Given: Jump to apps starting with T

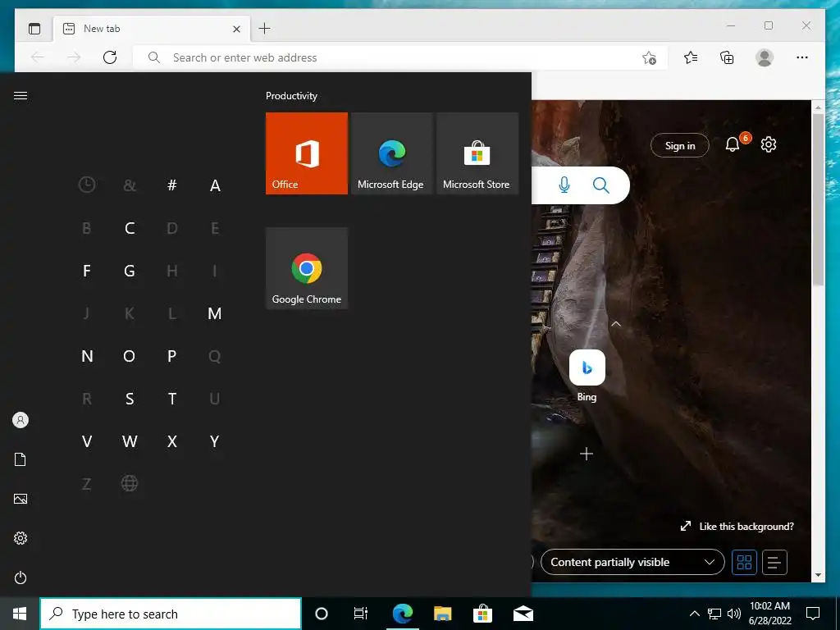Looking at the screenshot, I should [172, 399].
